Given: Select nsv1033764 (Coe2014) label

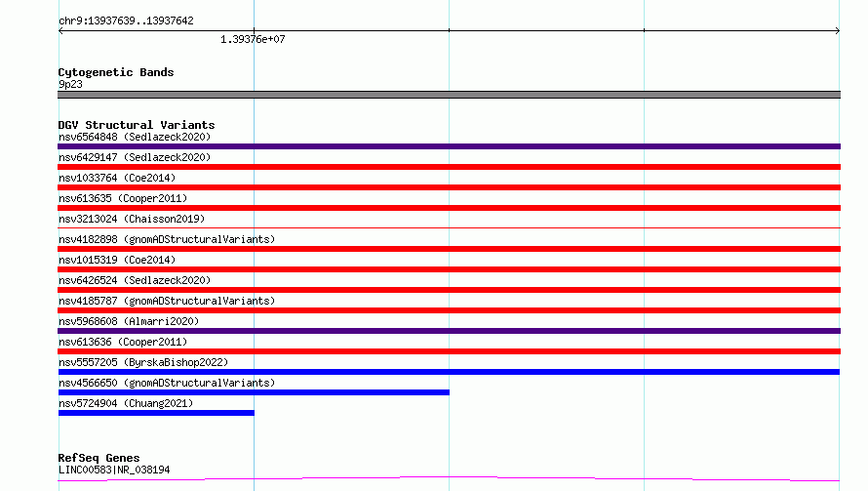Looking at the screenshot, I should click(x=117, y=178).
